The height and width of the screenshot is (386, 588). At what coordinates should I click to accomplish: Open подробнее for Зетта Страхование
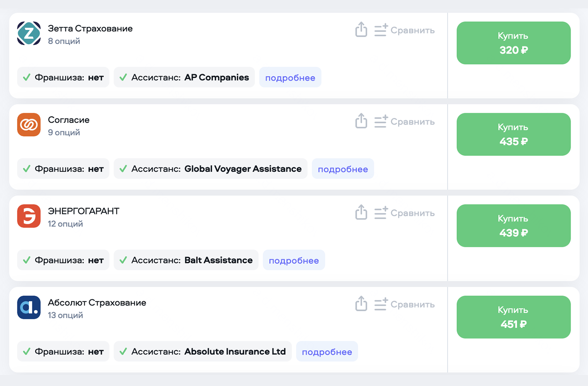(290, 77)
